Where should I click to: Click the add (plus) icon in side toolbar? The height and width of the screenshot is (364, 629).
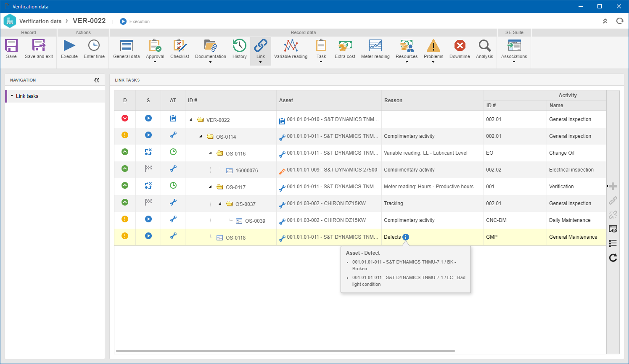(613, 186)
